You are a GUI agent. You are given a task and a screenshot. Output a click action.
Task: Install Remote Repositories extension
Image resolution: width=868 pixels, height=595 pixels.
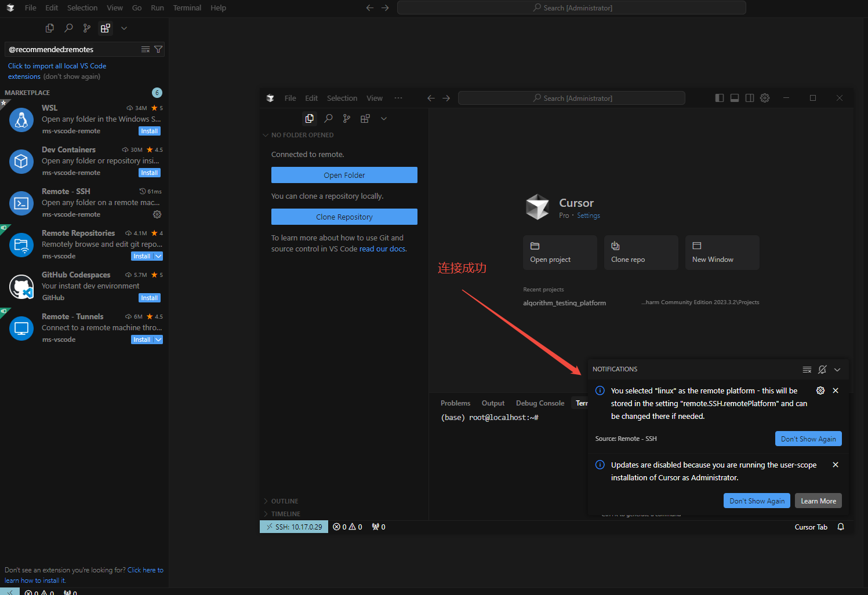tap(142, 256)
